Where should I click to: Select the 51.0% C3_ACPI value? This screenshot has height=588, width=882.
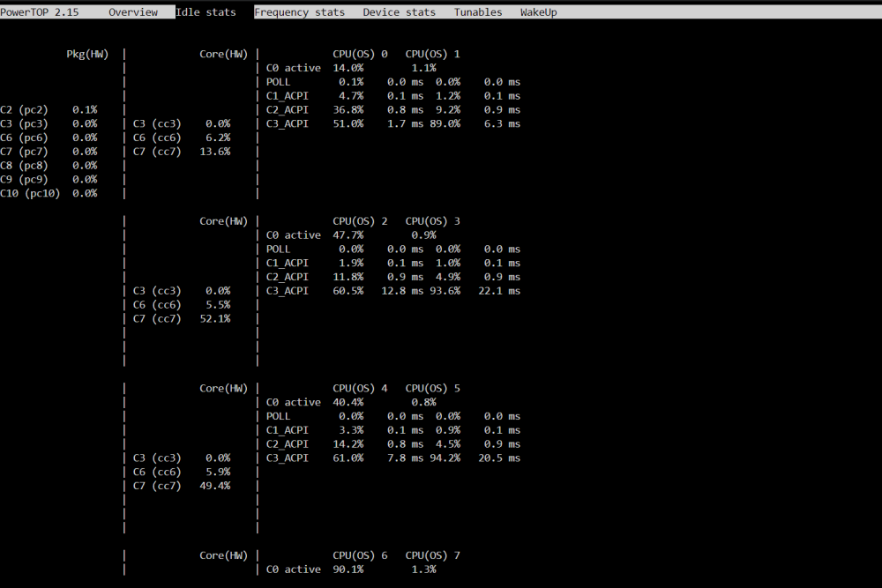tap(348, 124)
